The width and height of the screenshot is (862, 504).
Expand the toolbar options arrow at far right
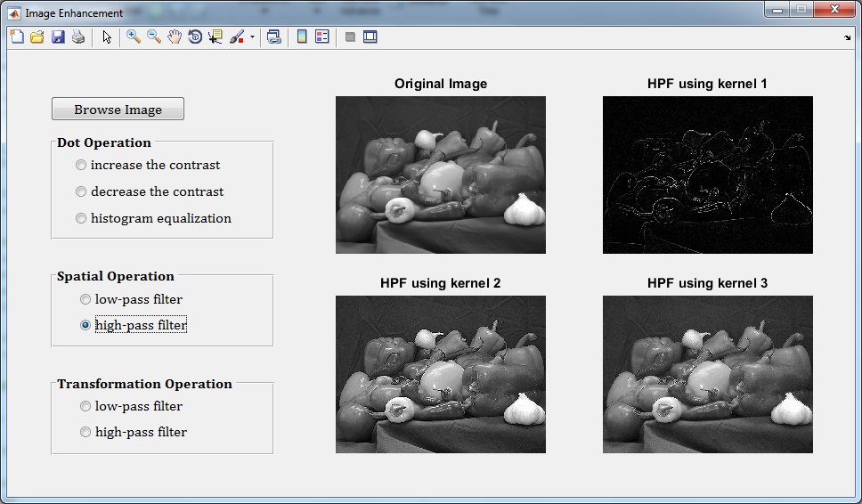(847, 37)
